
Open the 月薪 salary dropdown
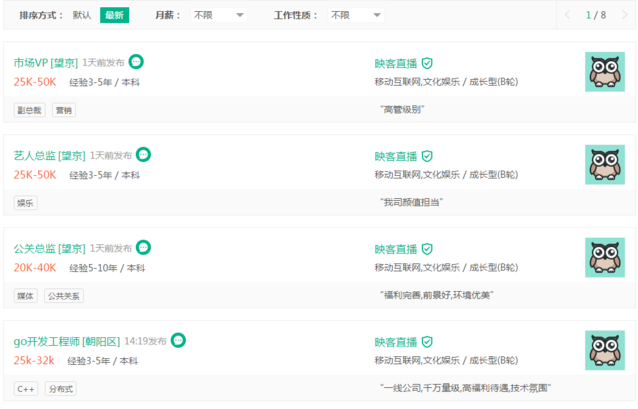point(218,15)
